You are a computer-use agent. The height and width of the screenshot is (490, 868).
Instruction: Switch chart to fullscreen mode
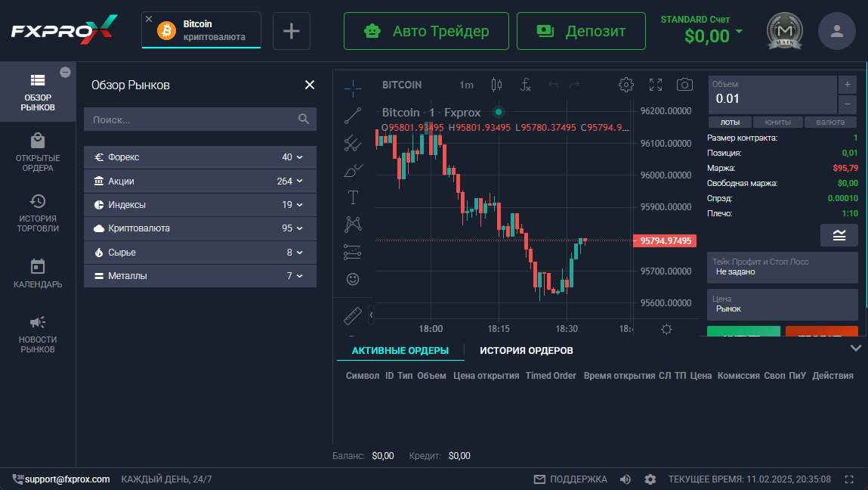click(656, 85)
